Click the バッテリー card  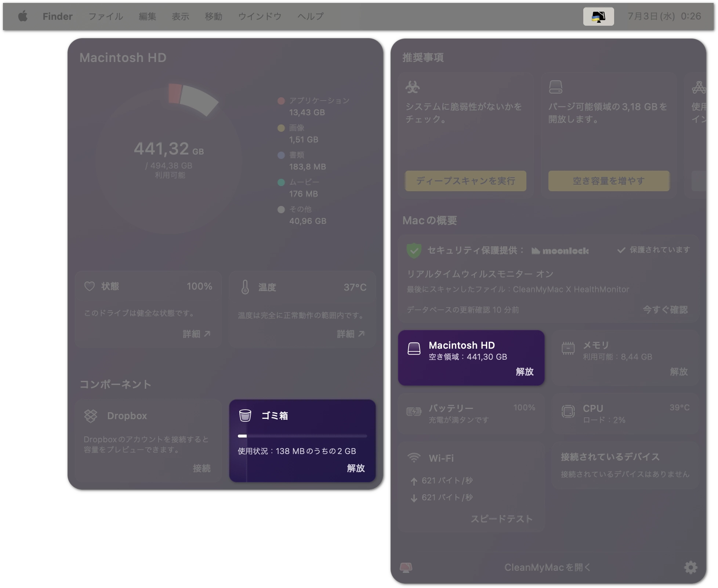pos(471,414)
